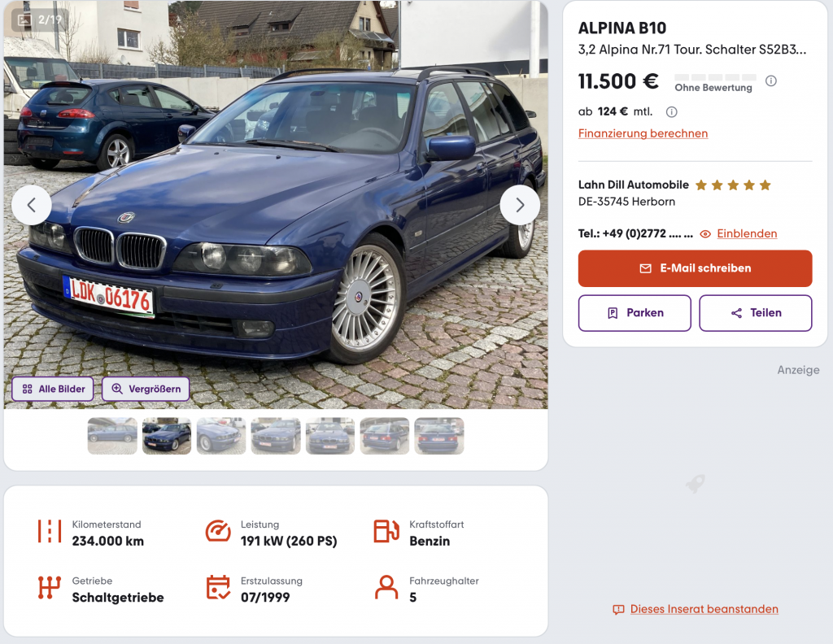Click the Leistung speedometer icon
Viewport: 833px width, 644px height.
pos(218,532)
